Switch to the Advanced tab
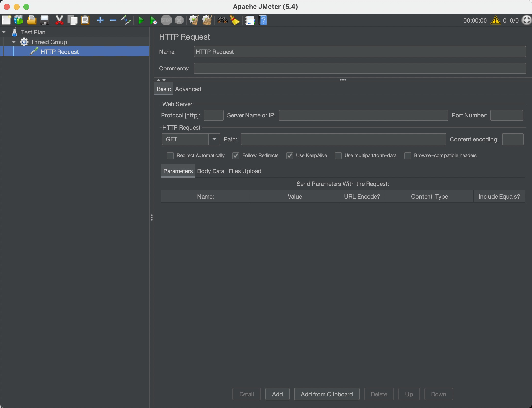This screenshot has width=532, height=408. click(188, 89)
